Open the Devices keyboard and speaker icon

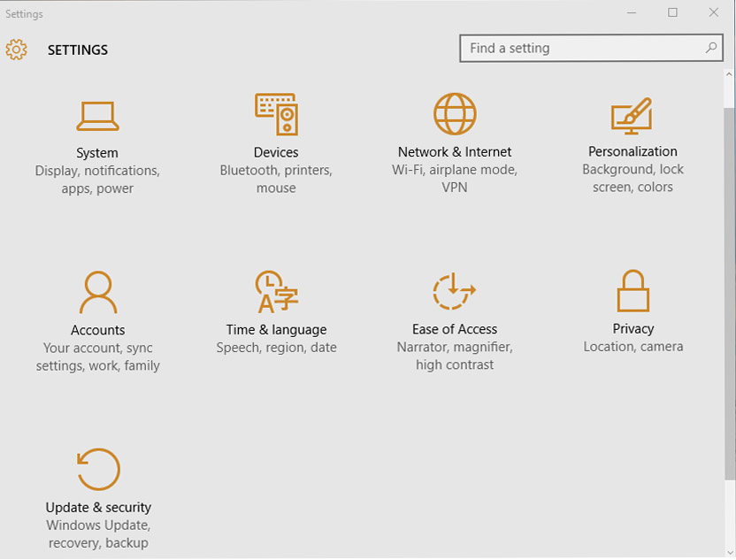pos(276,114)
